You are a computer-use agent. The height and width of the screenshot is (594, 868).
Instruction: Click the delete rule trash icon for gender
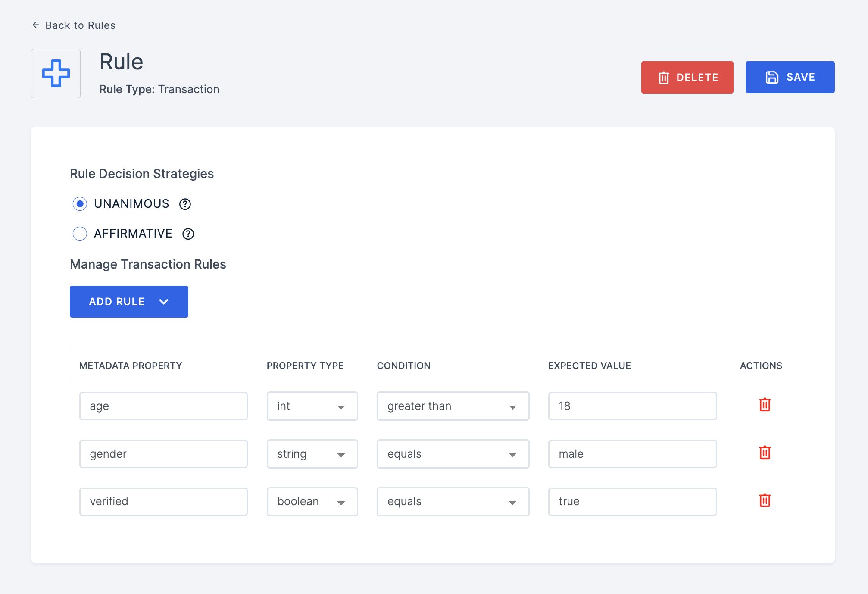coord(765,453)
